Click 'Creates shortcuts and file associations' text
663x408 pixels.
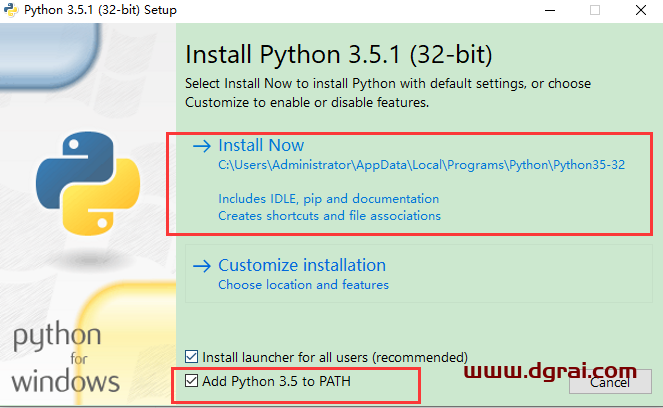click(329, 216)
